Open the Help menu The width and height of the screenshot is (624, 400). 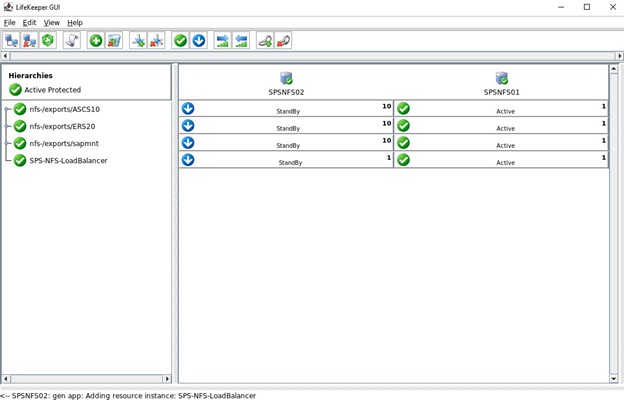point(75,23)
